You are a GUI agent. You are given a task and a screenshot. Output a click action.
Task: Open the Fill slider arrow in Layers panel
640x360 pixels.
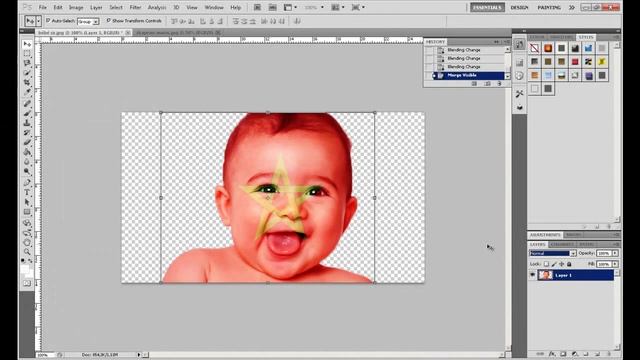(615, 264)
